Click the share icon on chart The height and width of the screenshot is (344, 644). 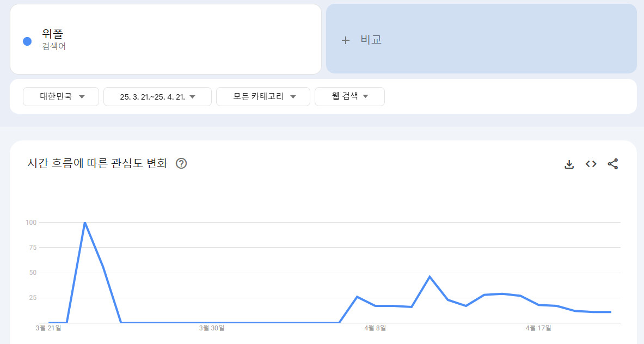click(612, 164)
